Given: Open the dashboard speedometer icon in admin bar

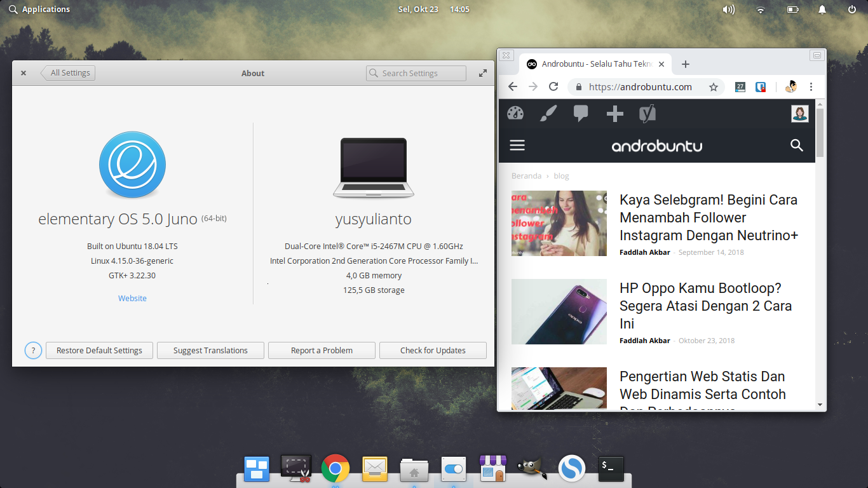Looking at the screenshot, I should click(x=515, y=113).
